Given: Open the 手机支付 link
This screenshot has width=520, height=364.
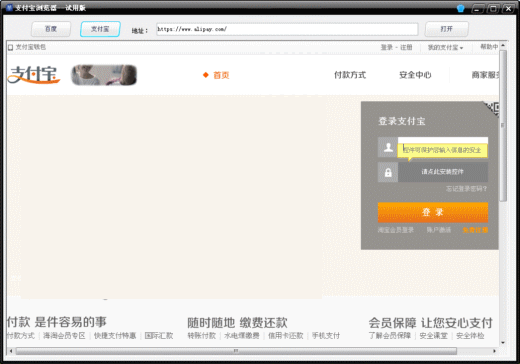Looking at the screenshot, I should 326,336.
